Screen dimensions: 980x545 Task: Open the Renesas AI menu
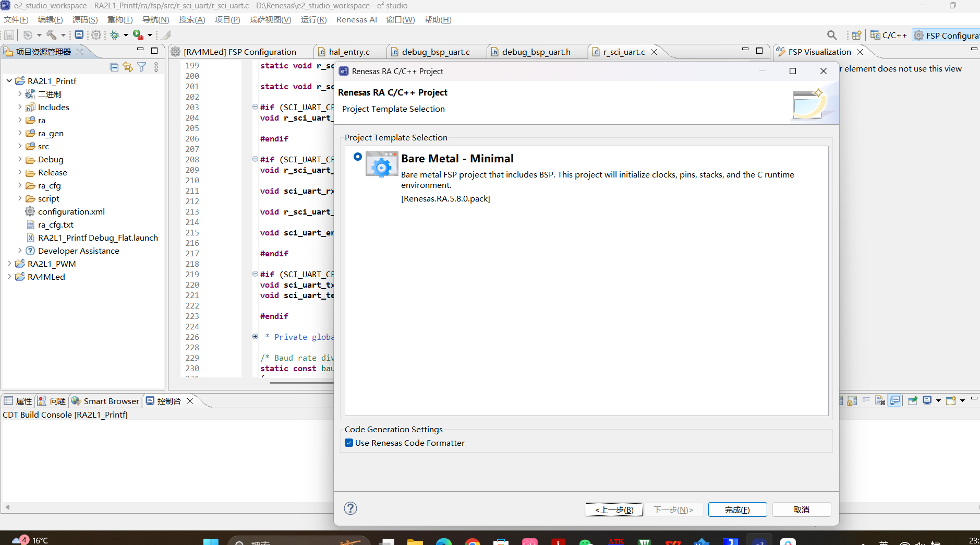click(357, 19)
